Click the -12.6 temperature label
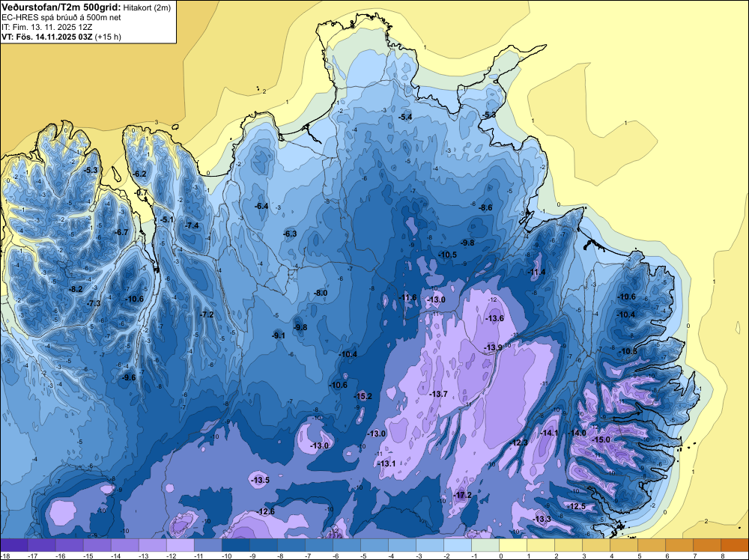Viewport: 749px width, 560px height. click(x=266, y=511)
